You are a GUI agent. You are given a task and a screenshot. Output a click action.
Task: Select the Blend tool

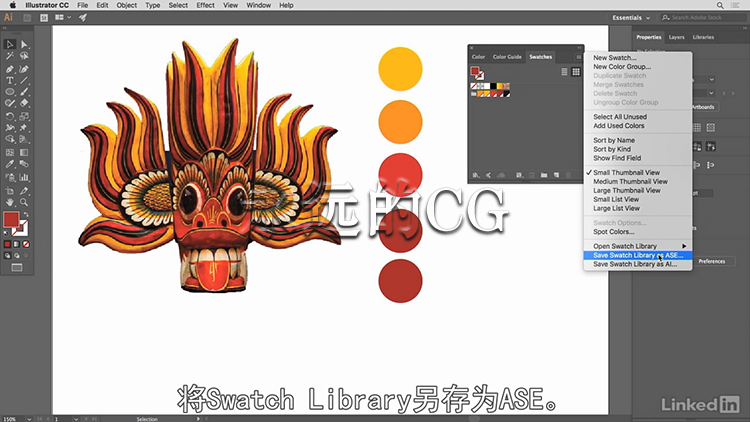(x=24, y=164)
